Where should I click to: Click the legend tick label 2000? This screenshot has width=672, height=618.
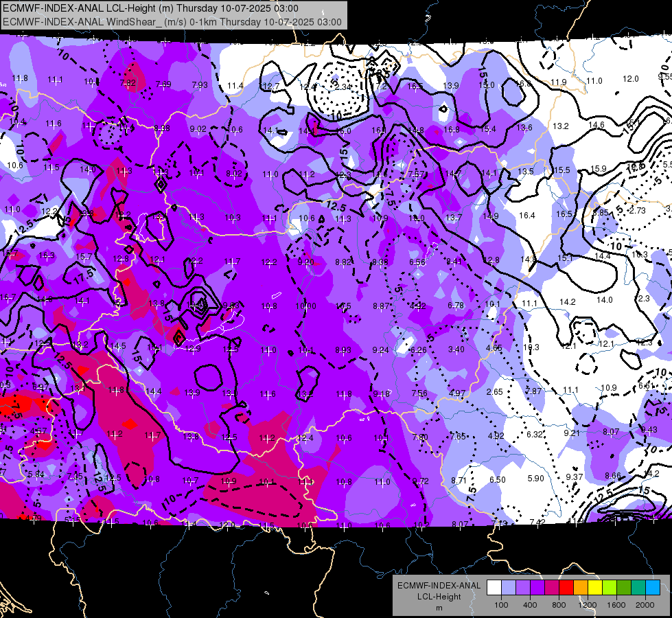tap(645, 605)
